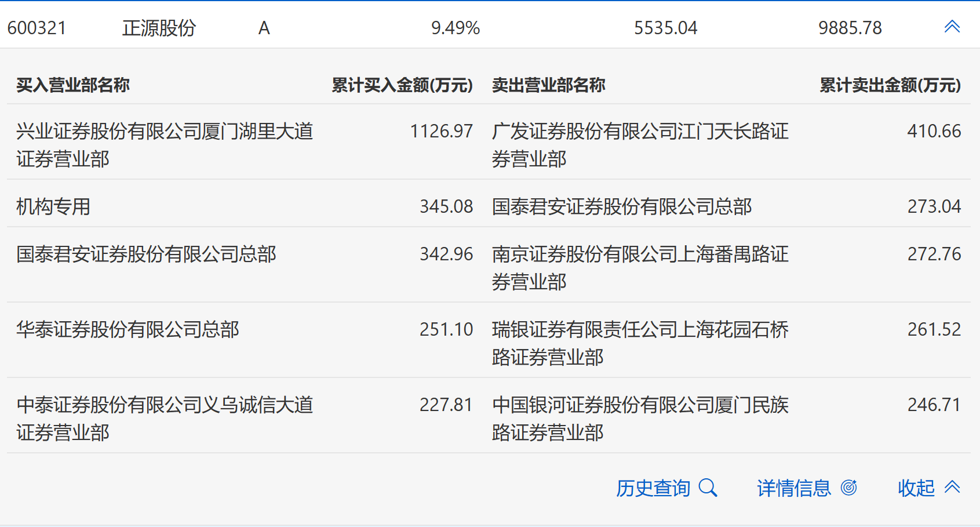Click the chevron icon beside 收起
This screenshot has width=980, height=527.
pyautogui.click(x=952, y=487)
